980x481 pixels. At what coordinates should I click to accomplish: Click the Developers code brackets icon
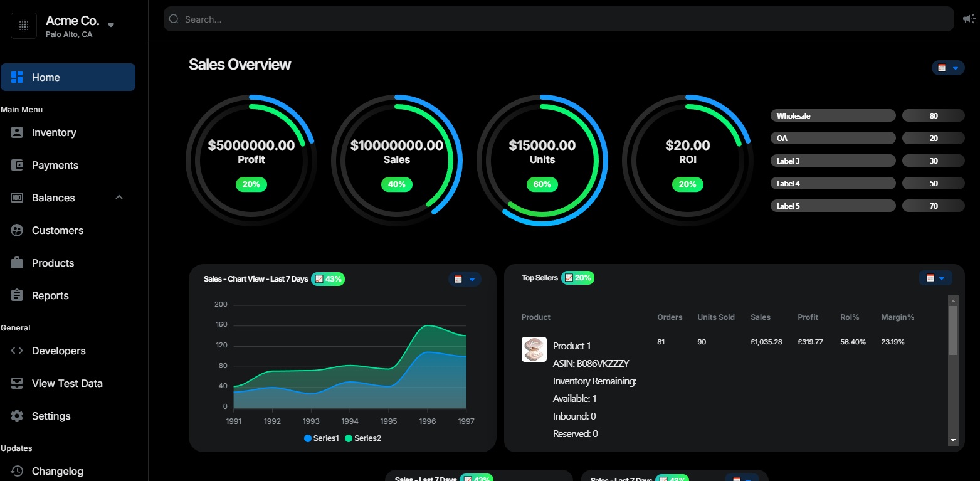tap(17, 351)
